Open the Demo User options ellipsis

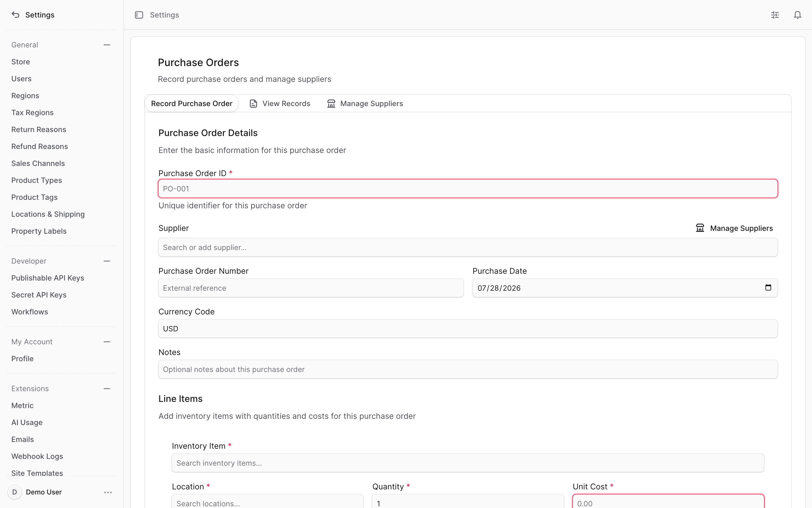108,492
